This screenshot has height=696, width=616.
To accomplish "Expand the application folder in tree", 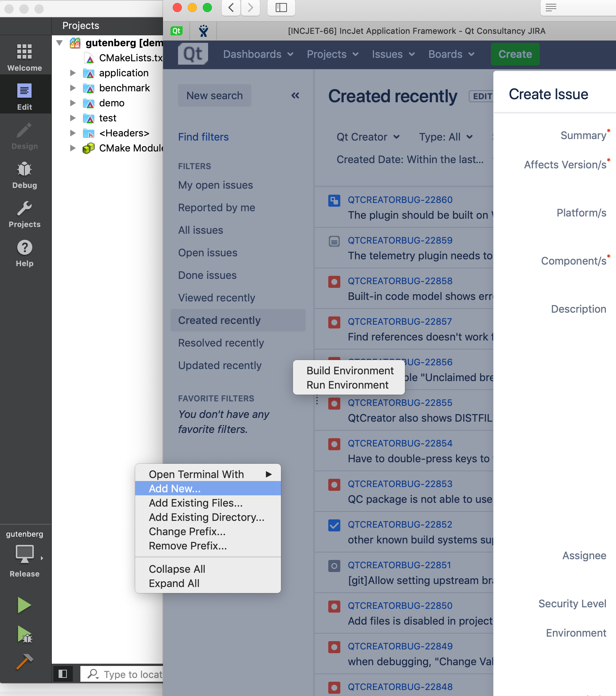I will click(73, 73).
